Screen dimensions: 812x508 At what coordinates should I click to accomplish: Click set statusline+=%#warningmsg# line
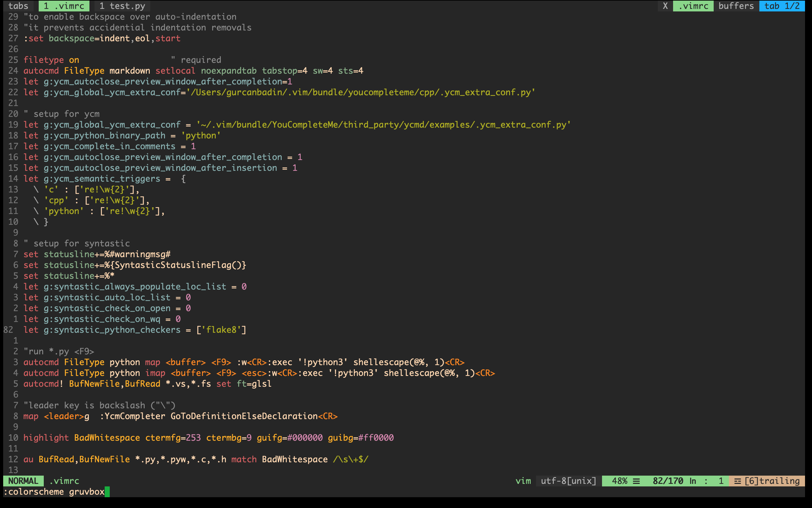(x=97, y=254)
